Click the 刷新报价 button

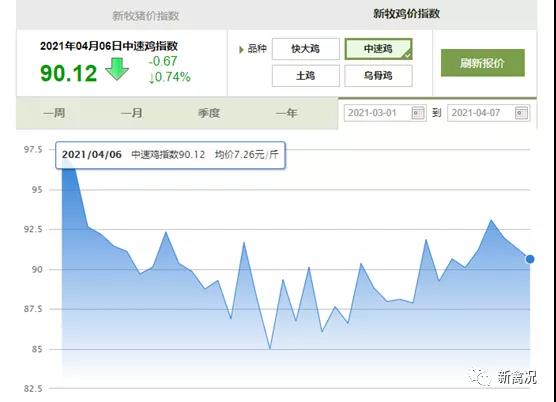click(x=483, y=63)
